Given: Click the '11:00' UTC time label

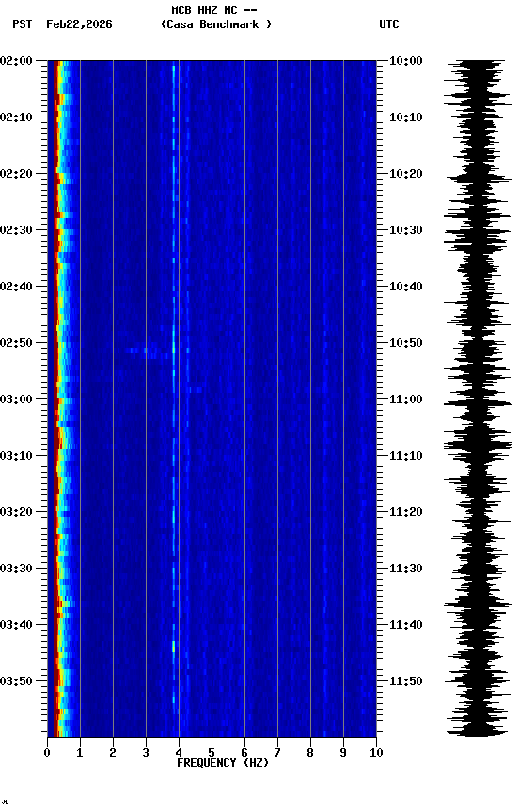Looking at the screenshot, I should point(406,399).
